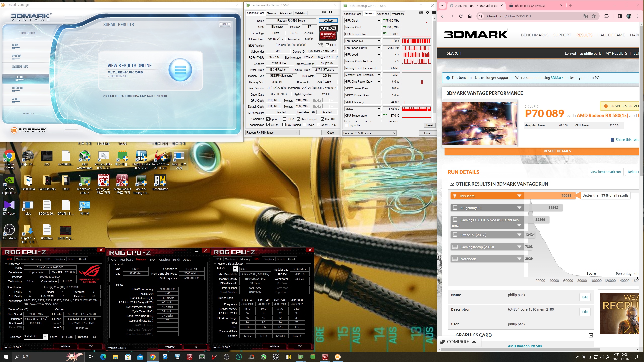The width and height of the screenshot is (644, 362).
Task: Click GPU-Z screenshot camera icon in Graphics Card window
Action: pos(324,12)
